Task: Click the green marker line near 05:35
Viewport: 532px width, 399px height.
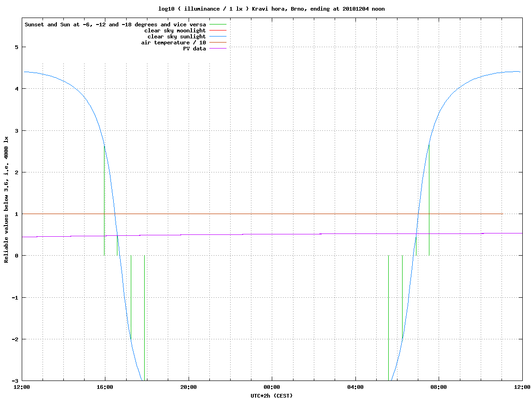Action: tap(388, 318)
